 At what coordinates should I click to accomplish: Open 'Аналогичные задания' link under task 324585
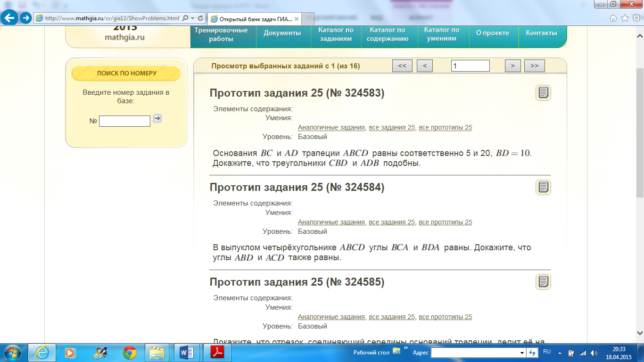point(331,317)
